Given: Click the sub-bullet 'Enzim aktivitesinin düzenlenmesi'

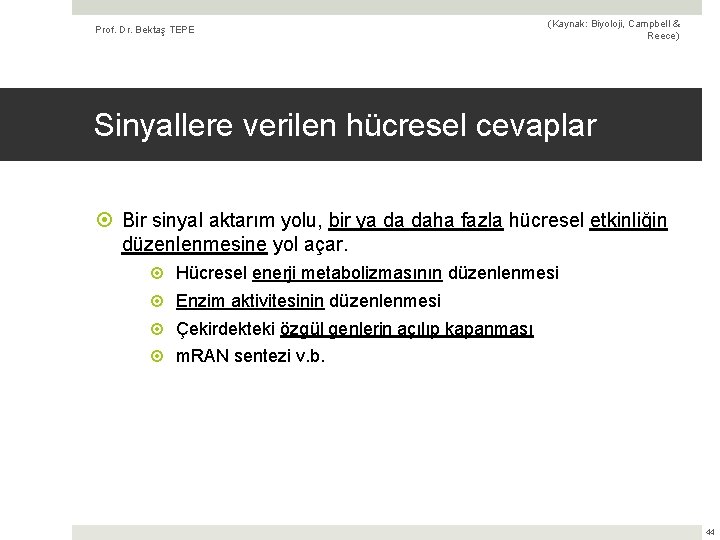Looking at the screenshot, I should 308,301.
